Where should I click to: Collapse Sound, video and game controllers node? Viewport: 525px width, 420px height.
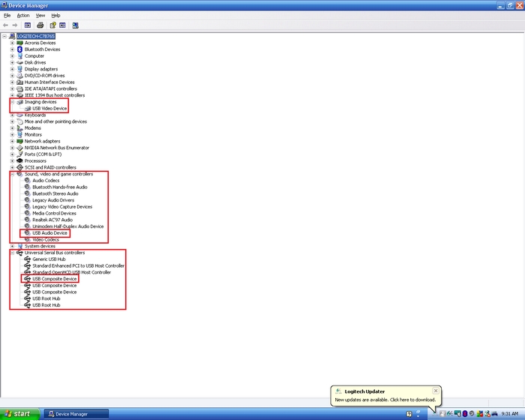(12, 174)
